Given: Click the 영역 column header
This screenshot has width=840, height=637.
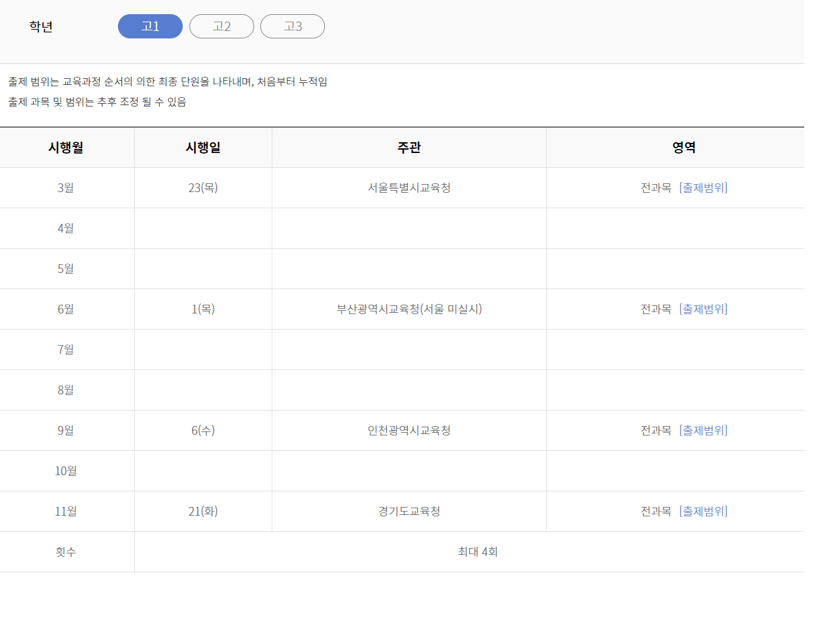Looking at the screenshot, I should pos(676,148).
